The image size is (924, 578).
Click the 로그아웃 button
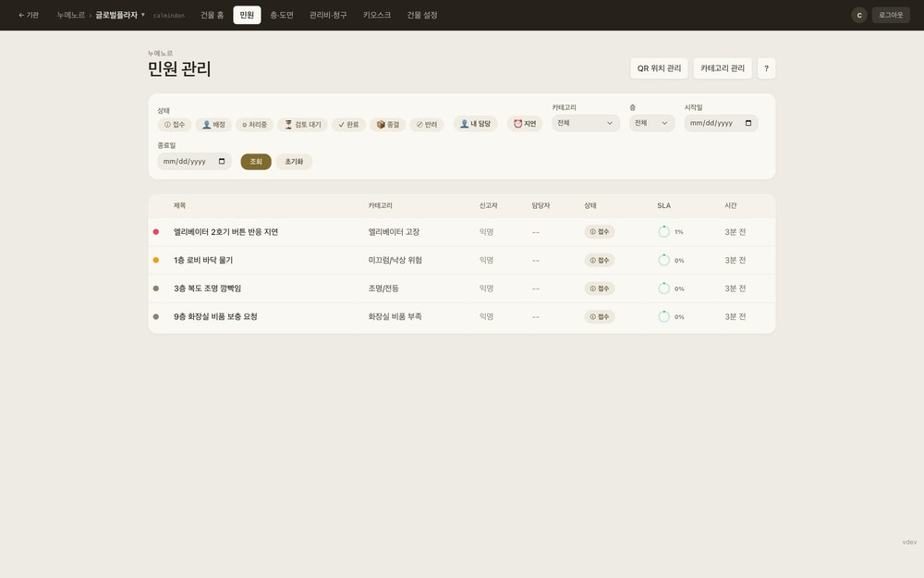891,16
